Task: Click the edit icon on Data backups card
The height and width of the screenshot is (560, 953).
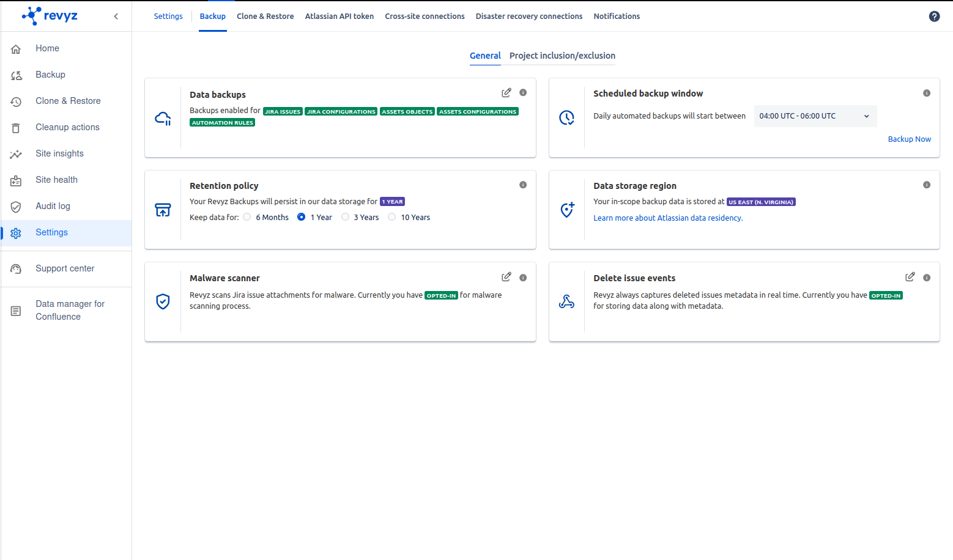Action: coord(506,93)
